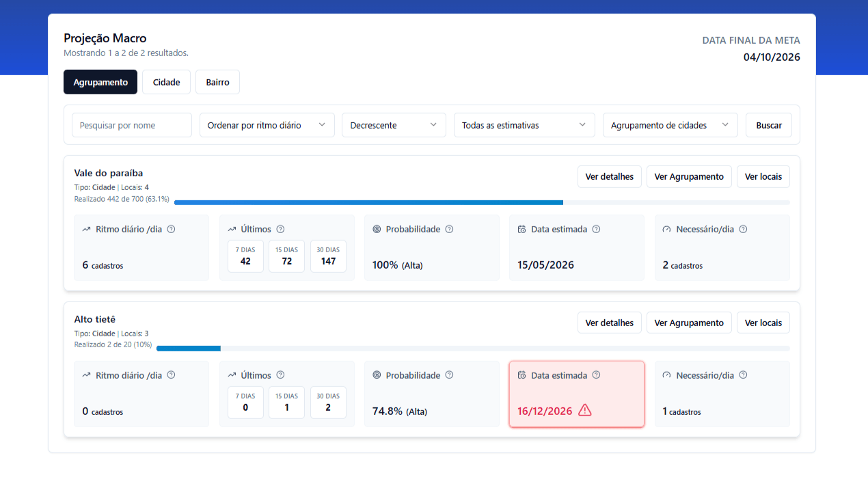This screenshot has height=488, width=868.
Task: Click trend arrow icon for Últimos in Vale do paraíba
Action: click(232, 229)
